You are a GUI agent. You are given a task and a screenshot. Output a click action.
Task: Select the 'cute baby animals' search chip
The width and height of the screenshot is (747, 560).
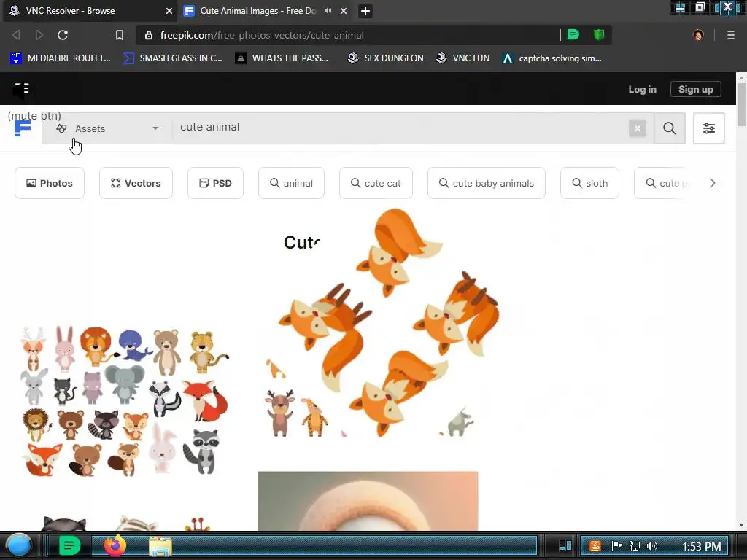[x=487, y=183]
